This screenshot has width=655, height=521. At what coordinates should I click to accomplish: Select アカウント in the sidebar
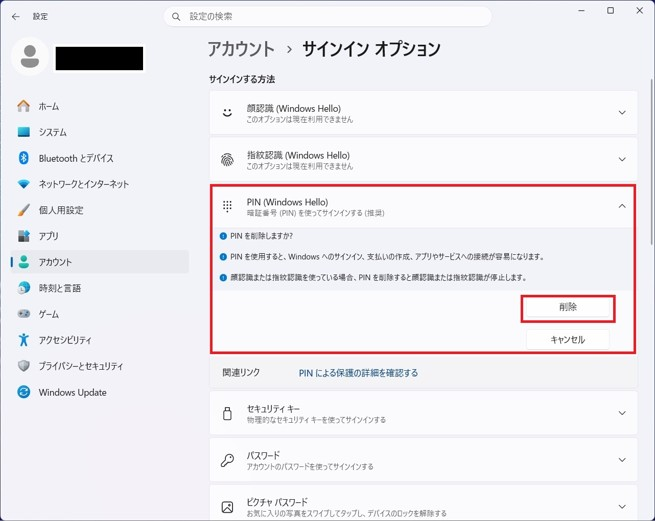pos(99,262)
